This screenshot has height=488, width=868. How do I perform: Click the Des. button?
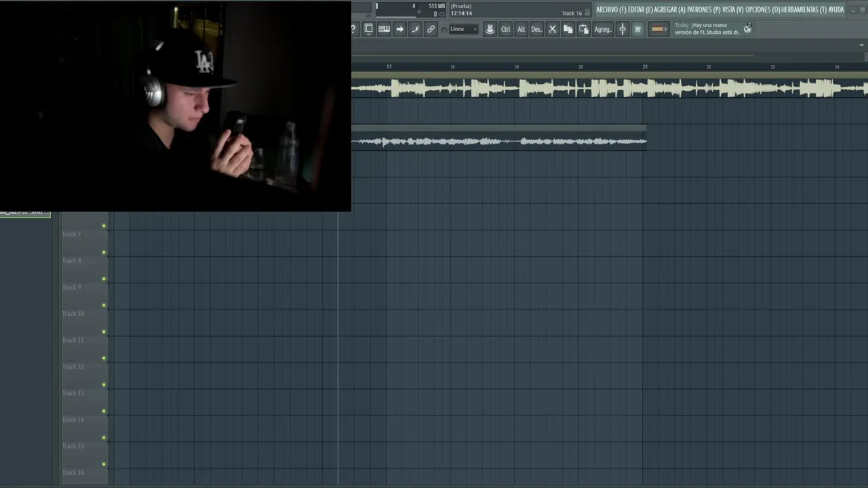click(x=536, y=29)
